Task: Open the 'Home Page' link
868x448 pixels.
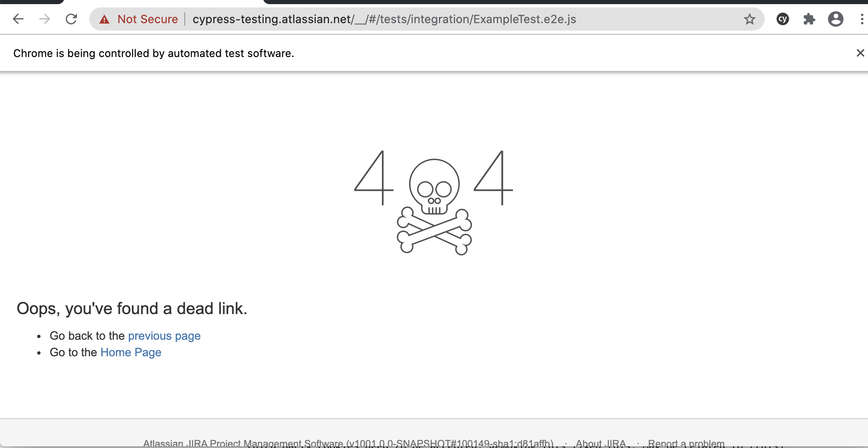Action: [131, 352]
